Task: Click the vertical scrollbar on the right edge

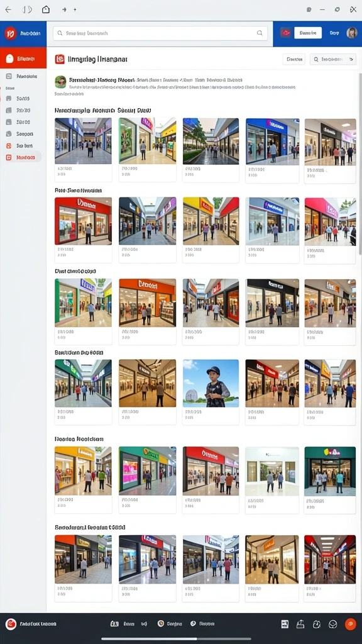Action: coord(360,164)
